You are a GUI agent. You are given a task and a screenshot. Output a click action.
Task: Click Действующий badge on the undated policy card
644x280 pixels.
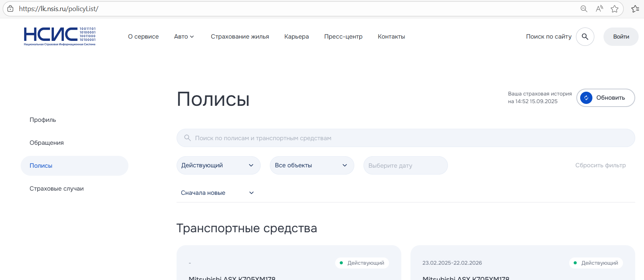tap(362, 263)
